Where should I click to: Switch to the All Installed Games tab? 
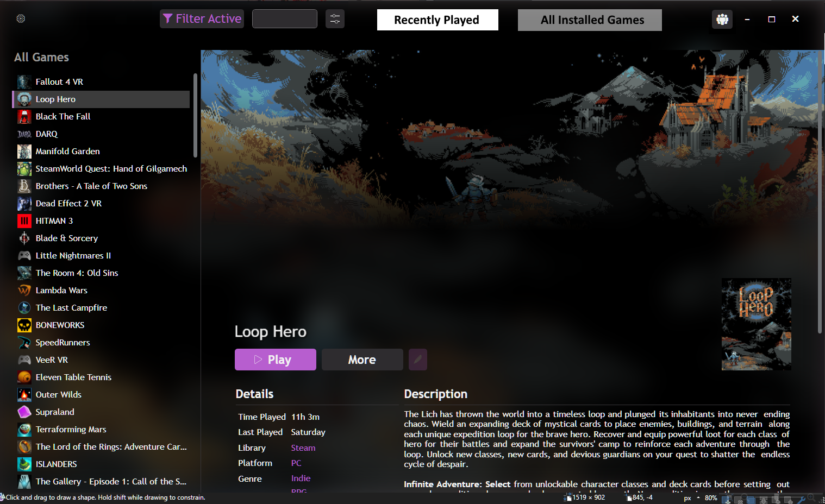(589, 20)
